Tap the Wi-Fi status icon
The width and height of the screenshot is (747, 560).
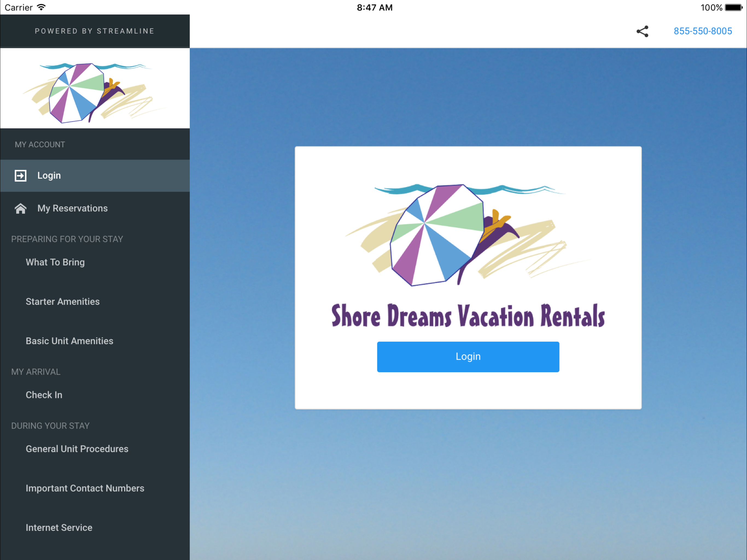click(41, 7)
